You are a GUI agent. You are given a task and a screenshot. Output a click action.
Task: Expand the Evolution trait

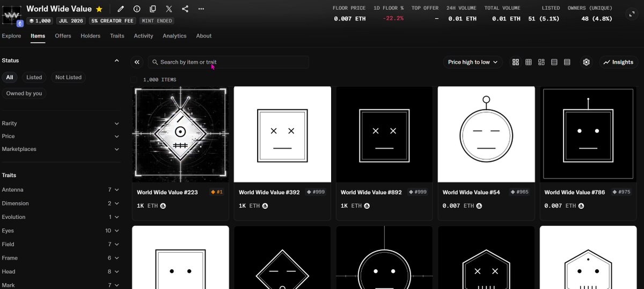(60, 217)
